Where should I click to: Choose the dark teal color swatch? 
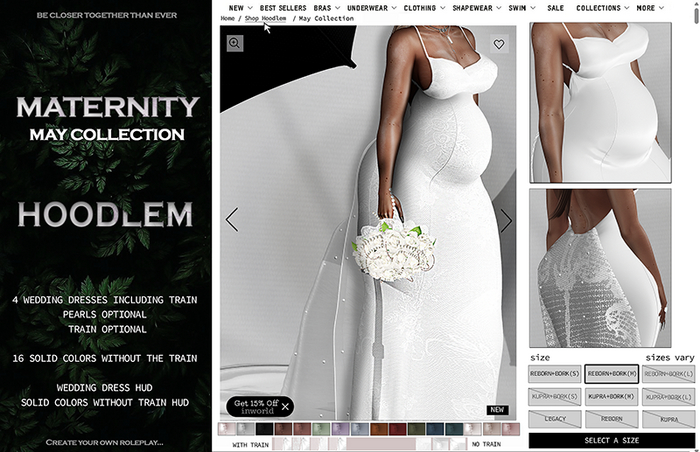tap(454, 429)
